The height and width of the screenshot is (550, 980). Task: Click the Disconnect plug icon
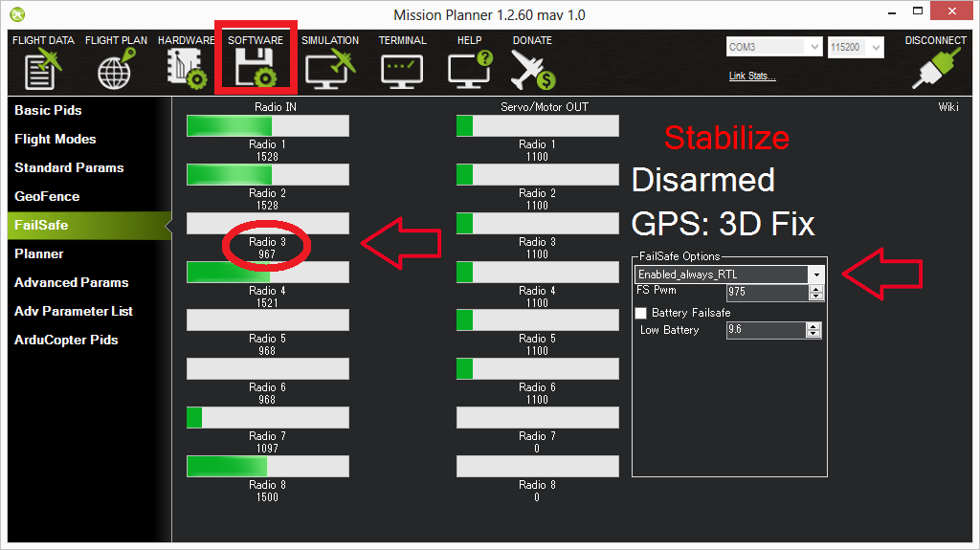[935, 68]
